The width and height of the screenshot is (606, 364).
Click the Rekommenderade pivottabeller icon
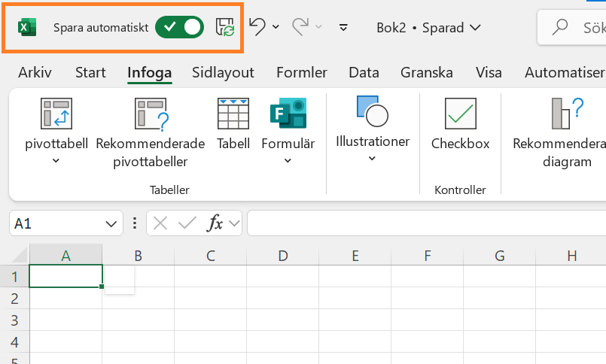(151, 114)
